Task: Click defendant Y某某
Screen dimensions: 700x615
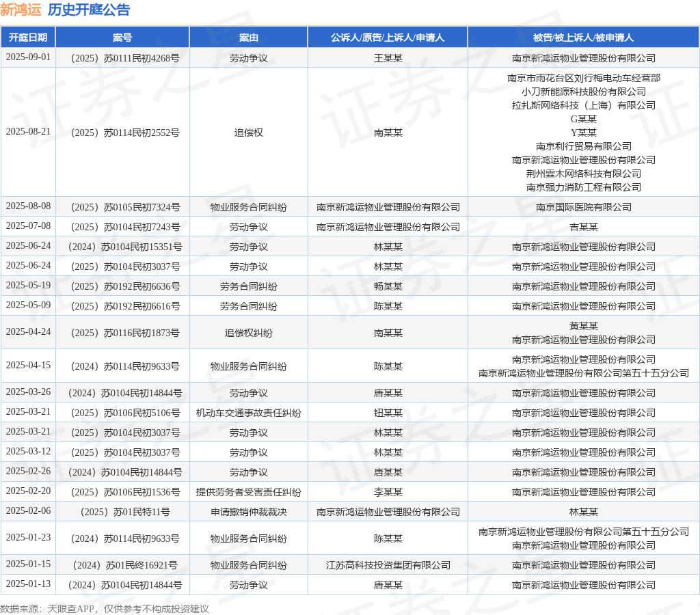Action: click(584, 133)
